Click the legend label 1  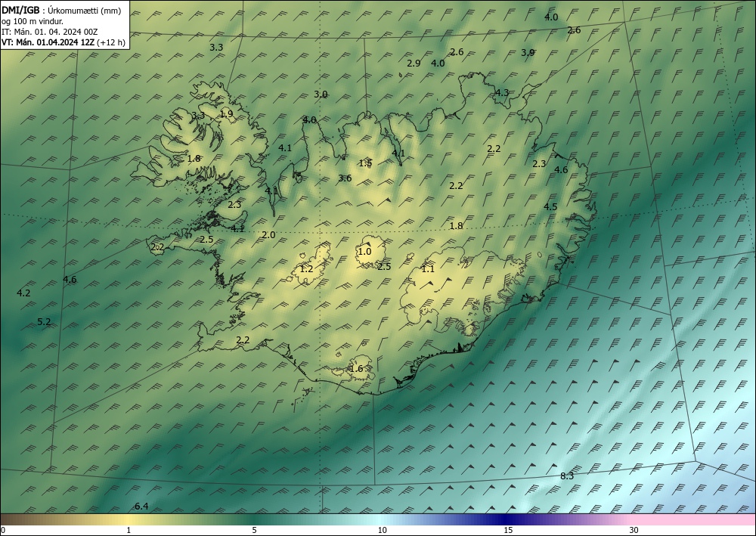tap(129, 531)
